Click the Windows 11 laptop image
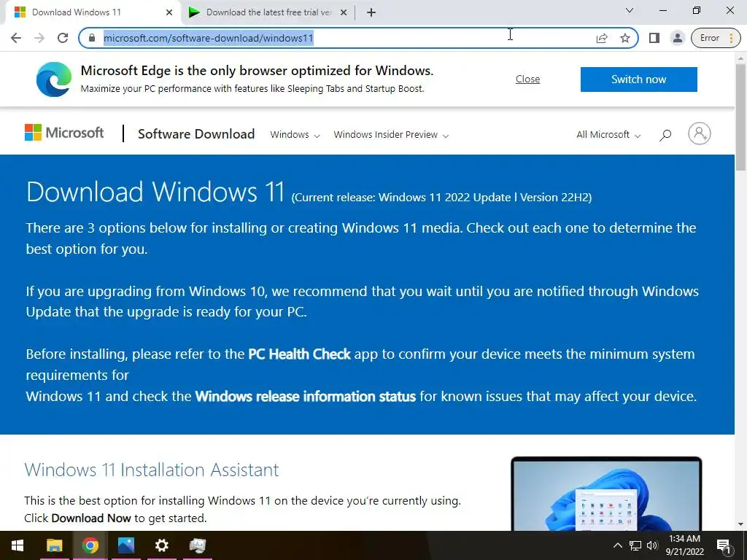The image size is (747, 560). pyautogui.click(x=606, y=494)
